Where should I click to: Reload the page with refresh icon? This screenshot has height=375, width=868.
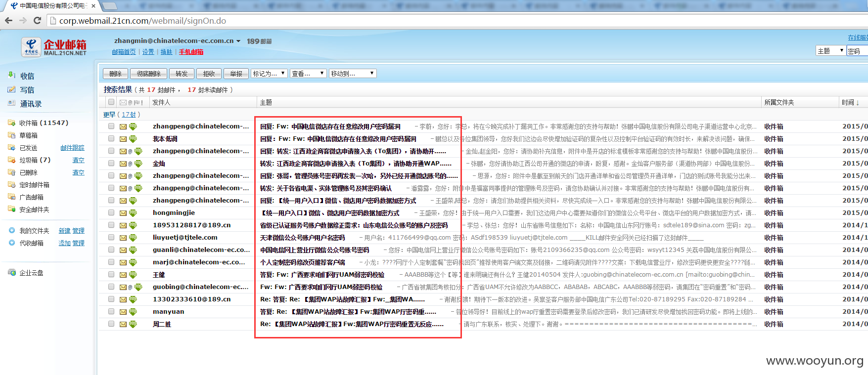pyautogui.click(x=37, y=21)
